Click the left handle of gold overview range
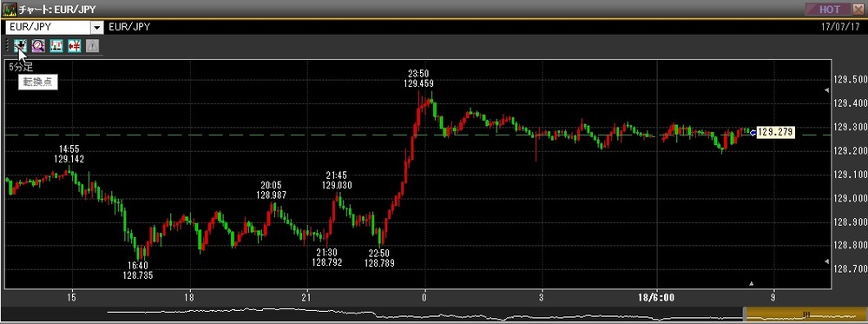This screenshot has width=868, height=324. coord(746,314)
